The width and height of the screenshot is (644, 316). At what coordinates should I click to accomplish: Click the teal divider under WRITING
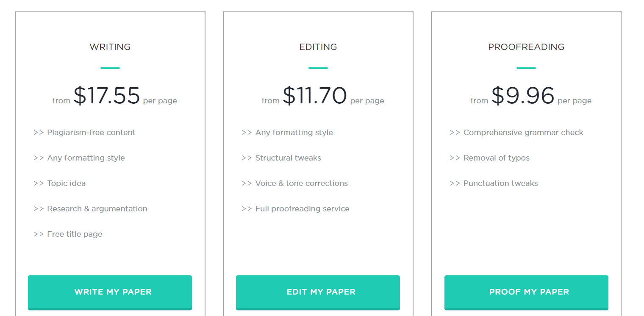(110, 68)
